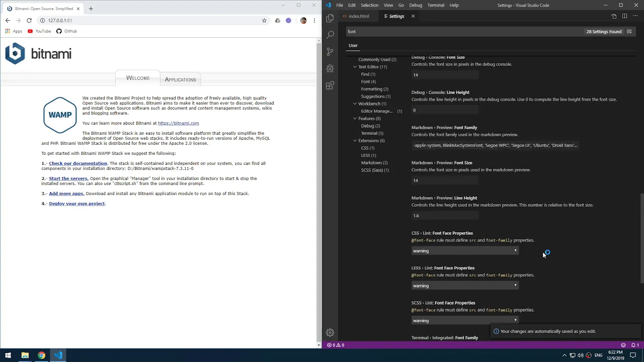Collapse the Workbench settings group
Screen dimensions: 644x362
click(x=355, y=104)
